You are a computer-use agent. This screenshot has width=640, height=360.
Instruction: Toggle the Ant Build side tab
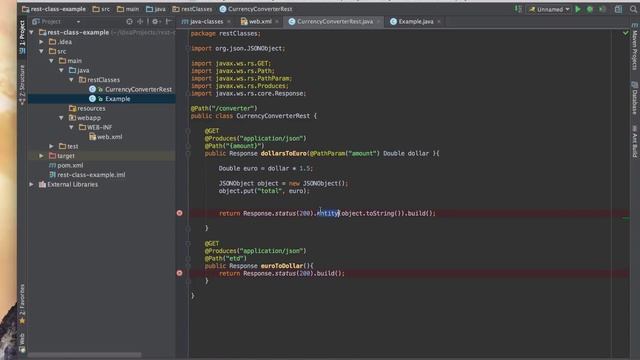(635, 141)
